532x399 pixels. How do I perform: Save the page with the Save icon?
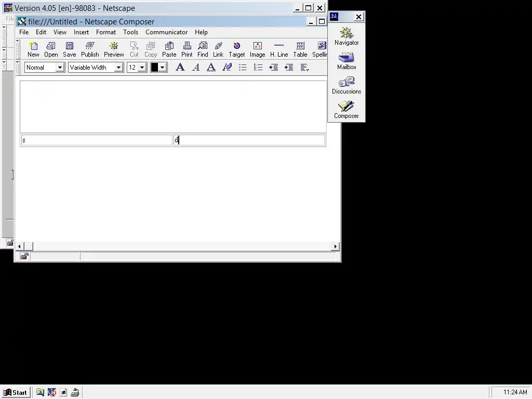(69, 49)
